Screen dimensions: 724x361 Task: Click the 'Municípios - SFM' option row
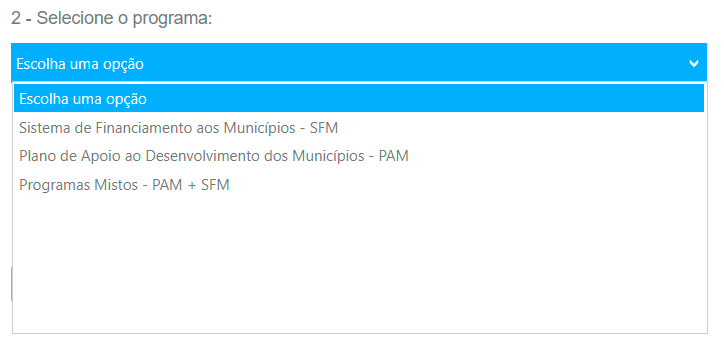359,128
